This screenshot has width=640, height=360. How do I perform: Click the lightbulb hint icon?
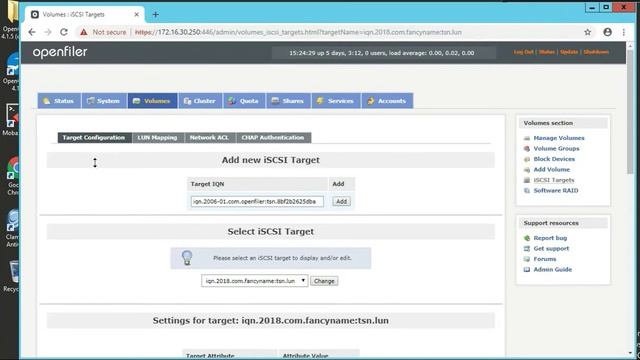point(187,258)
